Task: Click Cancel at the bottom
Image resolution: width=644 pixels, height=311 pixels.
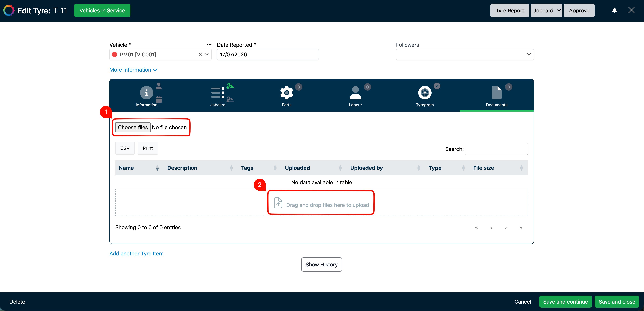Action: [x=522, y=302]
